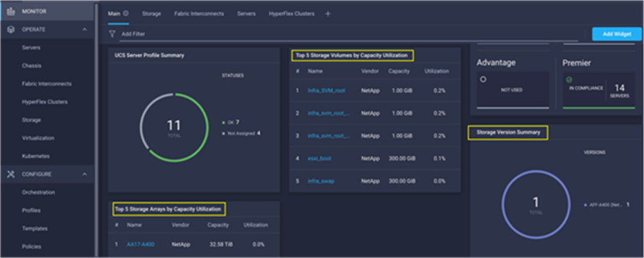The image size is (644, 258).
Task: Collapse the Configure section chevron
Action: click(x=84, y=174)
